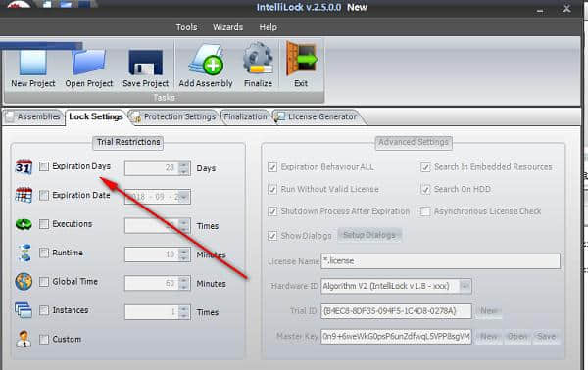Screen dimensions: 588x370
Task: Switch to the Protection Settings tab
Action: pyautogui.click(x=173, y=116)
